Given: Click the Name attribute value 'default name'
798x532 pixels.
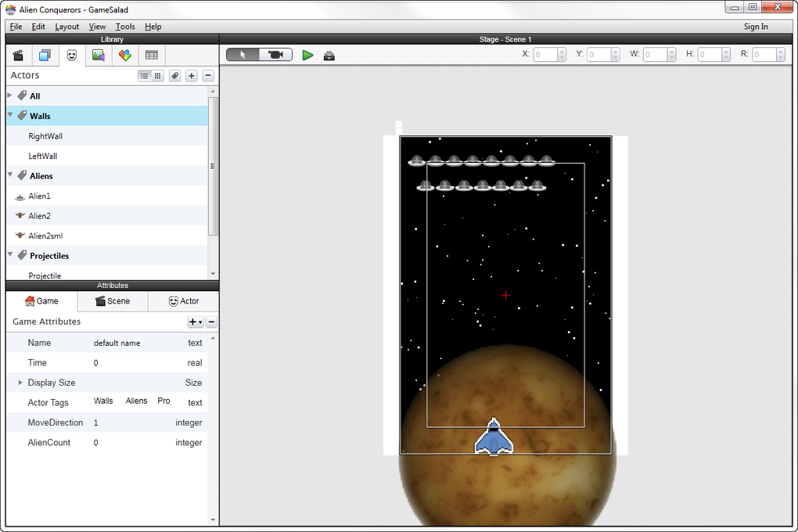Looking at the screenshot, I should click(x=117, y=343).
